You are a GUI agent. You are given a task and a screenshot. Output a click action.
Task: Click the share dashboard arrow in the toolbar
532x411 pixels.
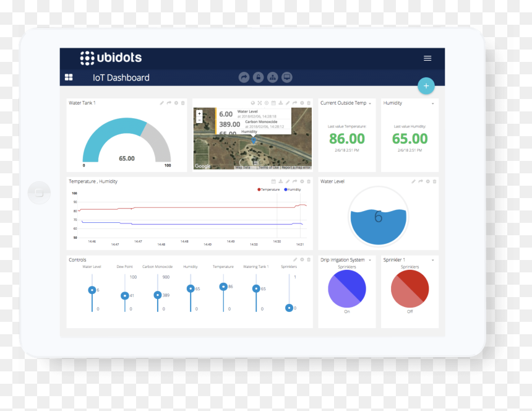pyautogui.click(x=244, y=77)
